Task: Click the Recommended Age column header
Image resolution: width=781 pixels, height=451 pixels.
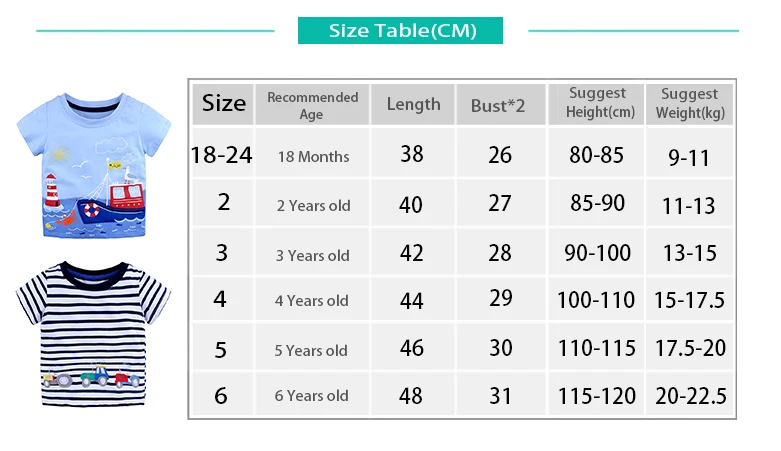Action: [312, 104]
